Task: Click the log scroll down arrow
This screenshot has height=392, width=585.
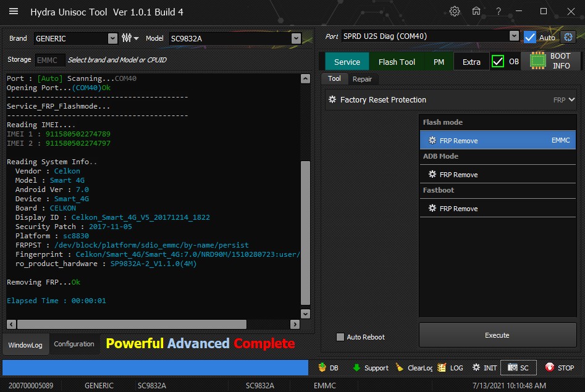Action: click(305, 314)
